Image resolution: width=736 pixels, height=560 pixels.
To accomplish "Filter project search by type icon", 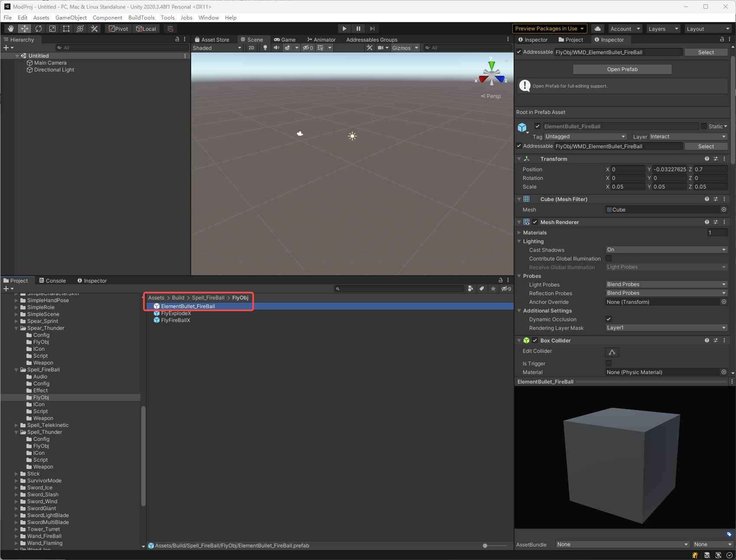I will click(x=471, y=289).
